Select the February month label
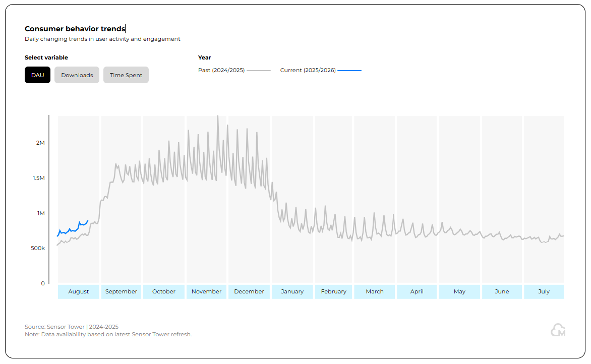The height and width of the screenshot is (364, 591). click(333, 291)
